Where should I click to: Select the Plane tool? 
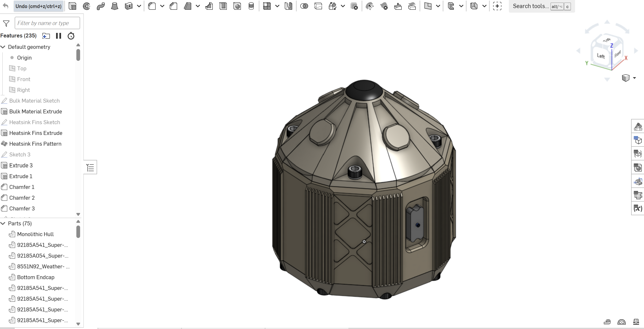pyautogui.click(x=428, y=6)
